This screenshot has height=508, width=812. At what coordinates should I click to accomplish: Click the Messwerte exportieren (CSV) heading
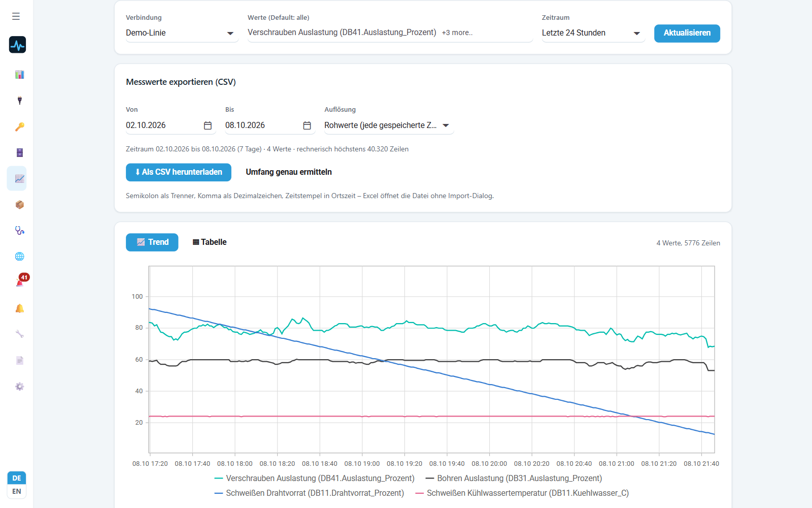(181, 82)
